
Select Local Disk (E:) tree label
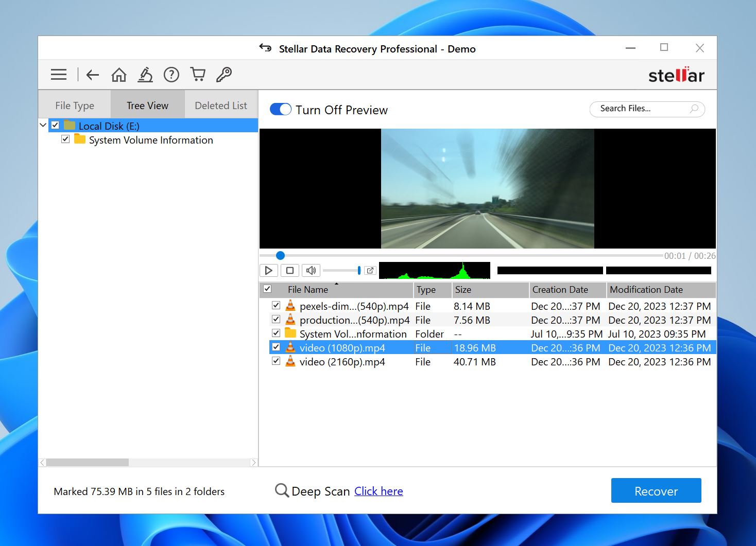coord(109,126)
